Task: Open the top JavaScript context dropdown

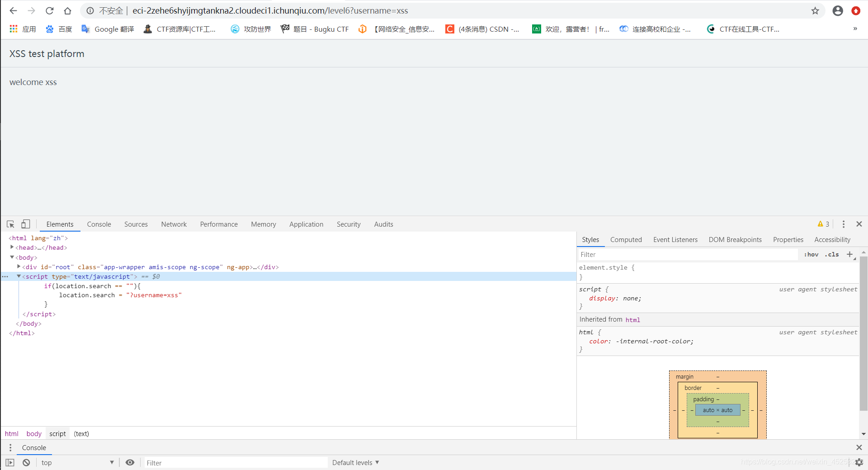Action: (77, 462)
